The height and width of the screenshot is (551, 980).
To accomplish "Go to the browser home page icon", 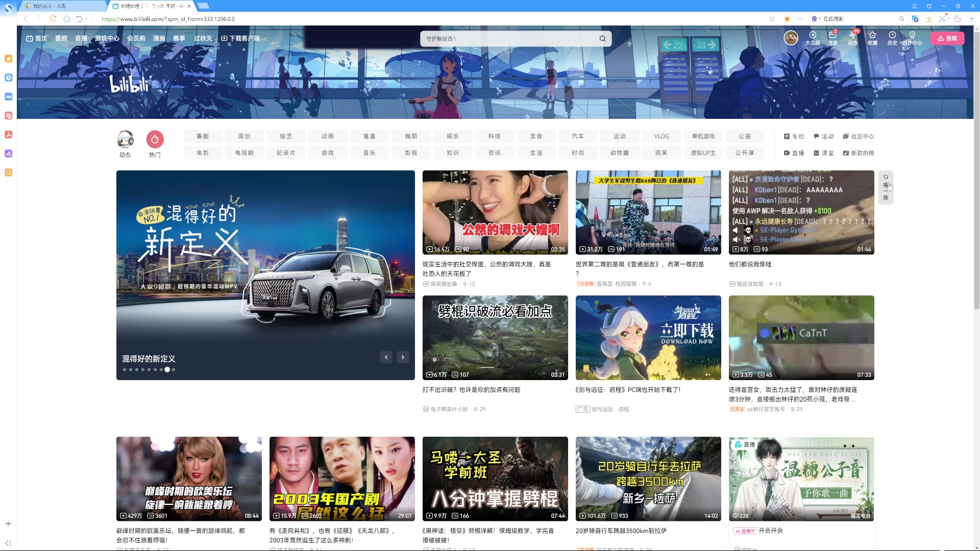I will pos(66,19).
